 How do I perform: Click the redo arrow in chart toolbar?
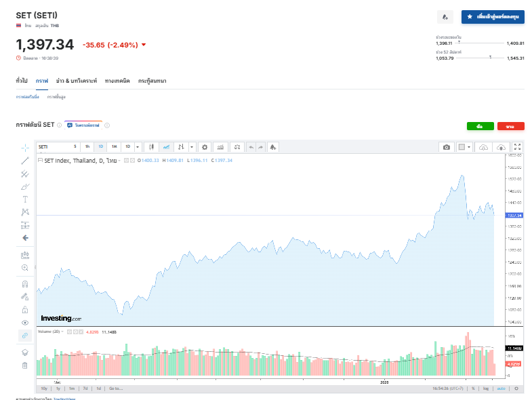(x=260, y=147)
